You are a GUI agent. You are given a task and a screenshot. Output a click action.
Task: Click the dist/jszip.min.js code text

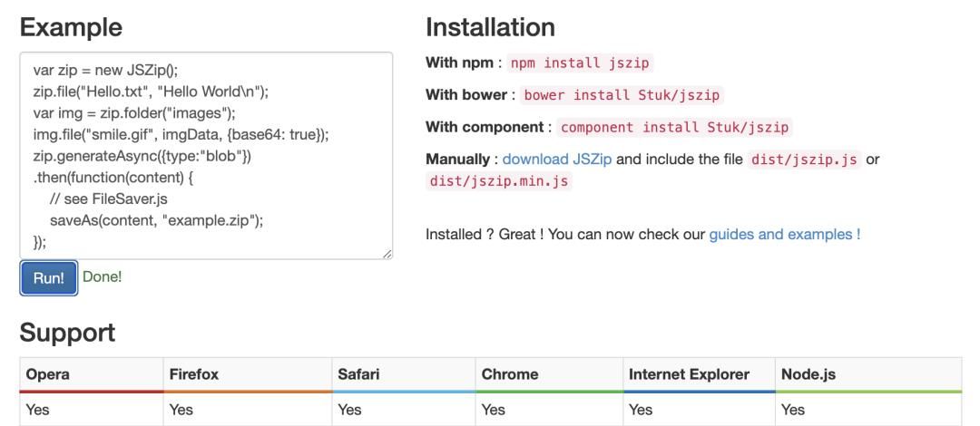(x=501, y=180)
